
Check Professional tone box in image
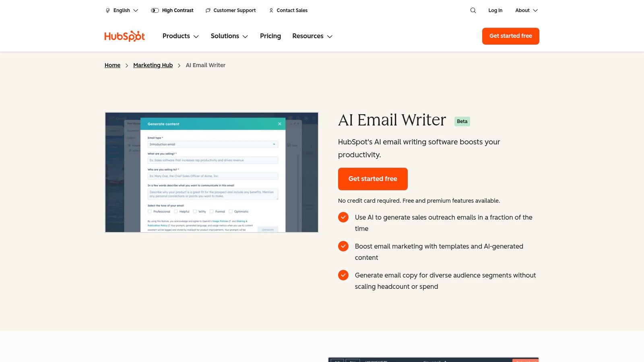tap(150, 212)
